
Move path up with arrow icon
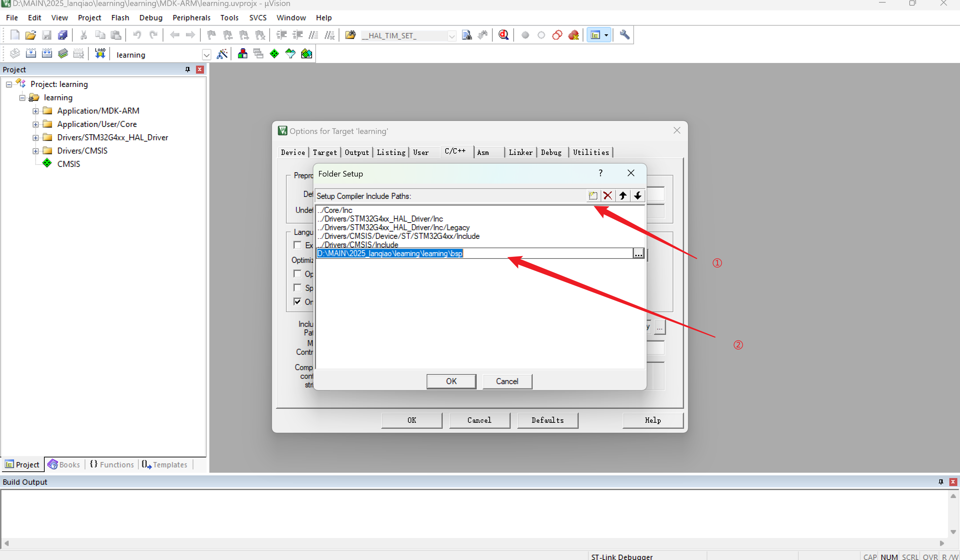[622, 196]
